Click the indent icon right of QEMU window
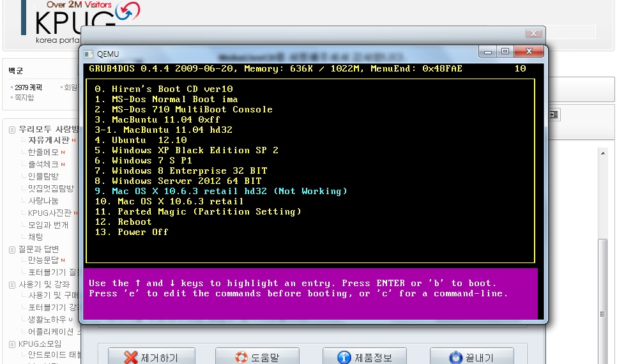Image resolution: width=617 pixels, height=364 pixels. pyautogui.click(x=554, y=115)
